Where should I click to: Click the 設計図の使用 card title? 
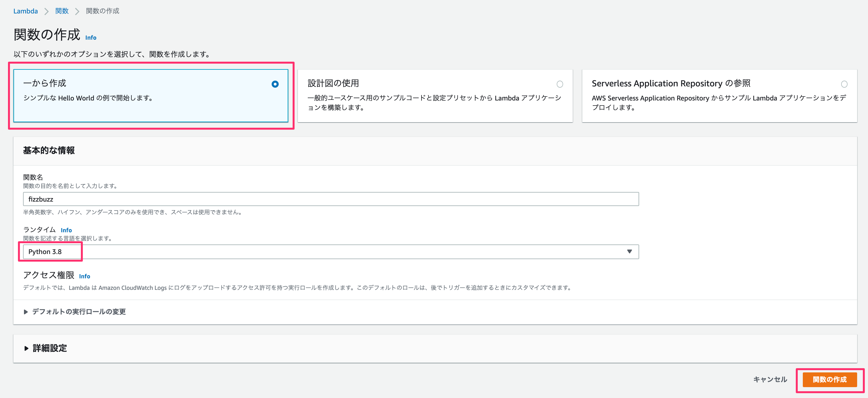point(333,83)
